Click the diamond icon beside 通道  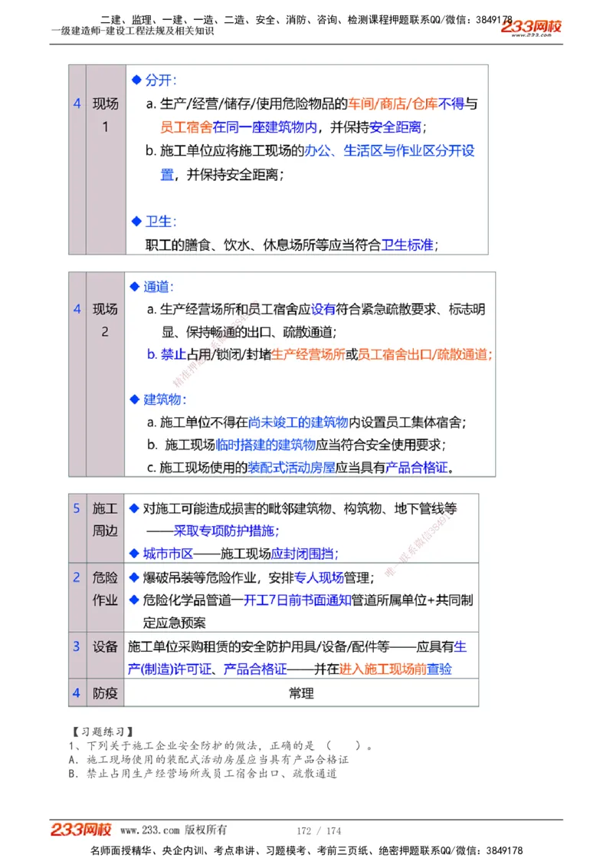136,288
